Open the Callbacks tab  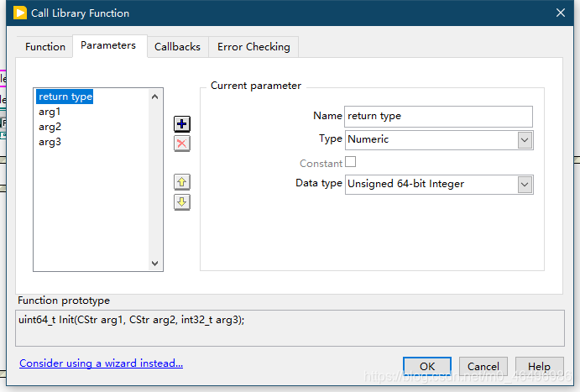point(178,47)
